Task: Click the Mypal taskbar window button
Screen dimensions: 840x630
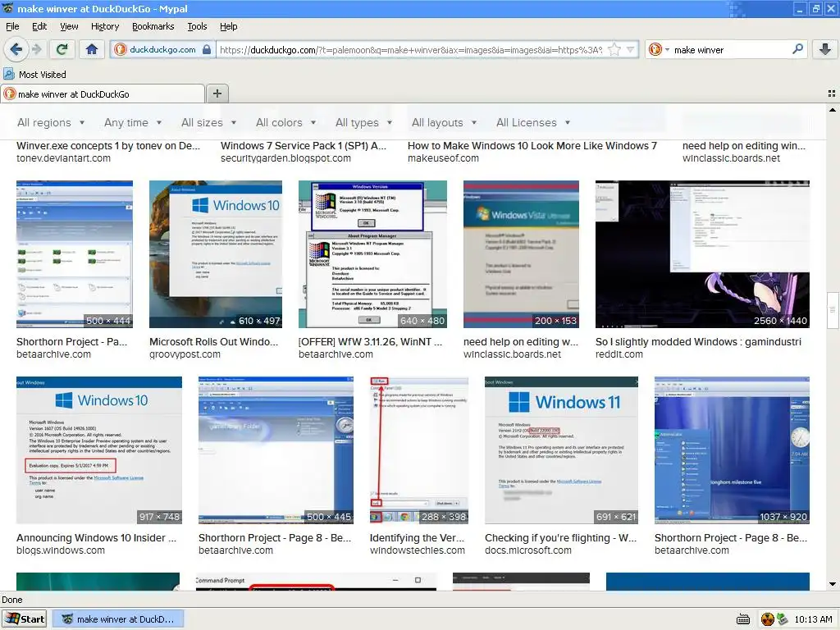Action: point(118,619)
